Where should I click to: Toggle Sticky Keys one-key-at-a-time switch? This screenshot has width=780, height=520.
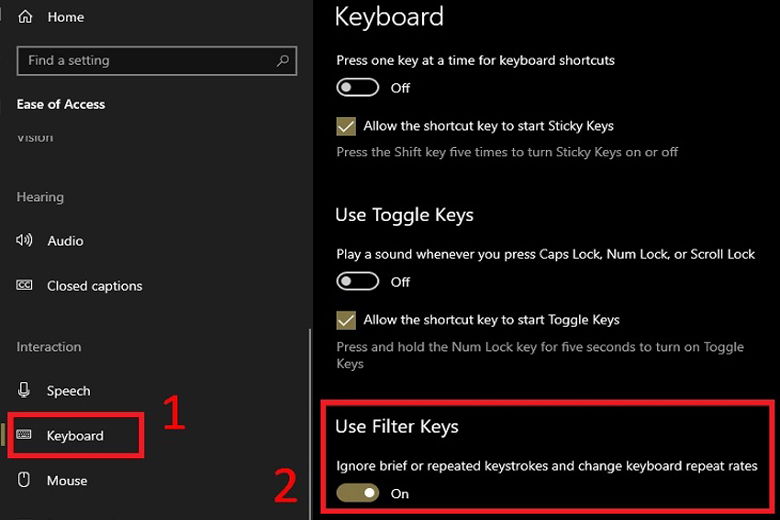pyautogui.click(x=357, y=88)
